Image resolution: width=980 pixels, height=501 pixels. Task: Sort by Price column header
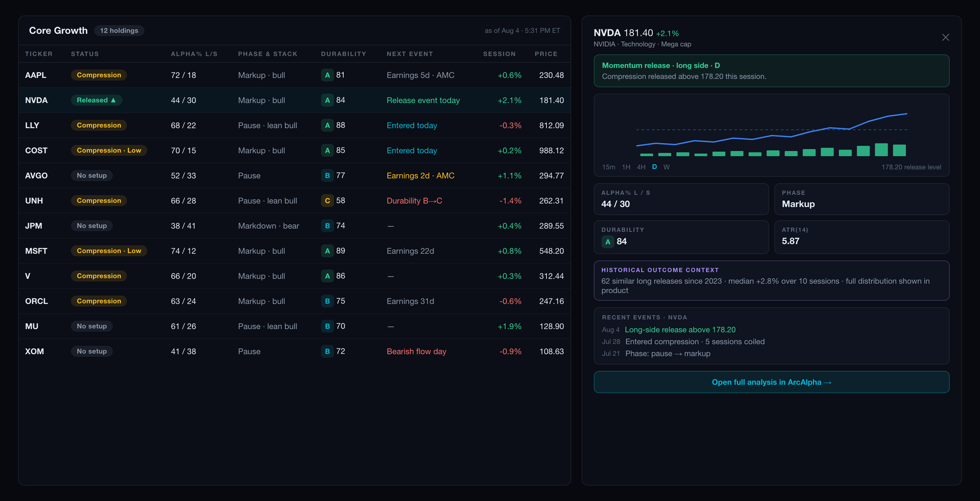(546, 54)
